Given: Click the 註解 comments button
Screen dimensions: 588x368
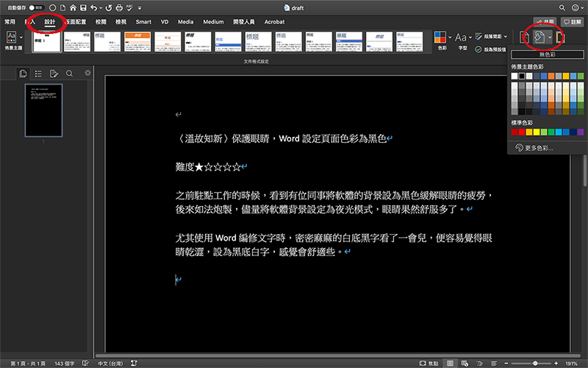Looking at the screenshot, I should click(573, 22).
